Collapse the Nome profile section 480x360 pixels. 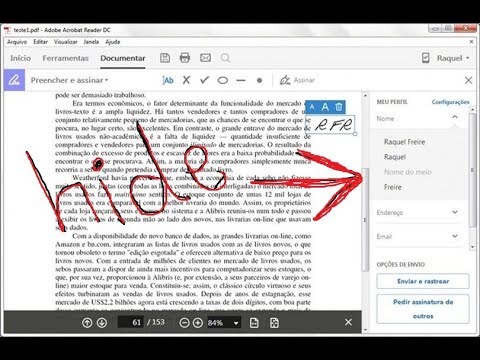tap(455, 117)
